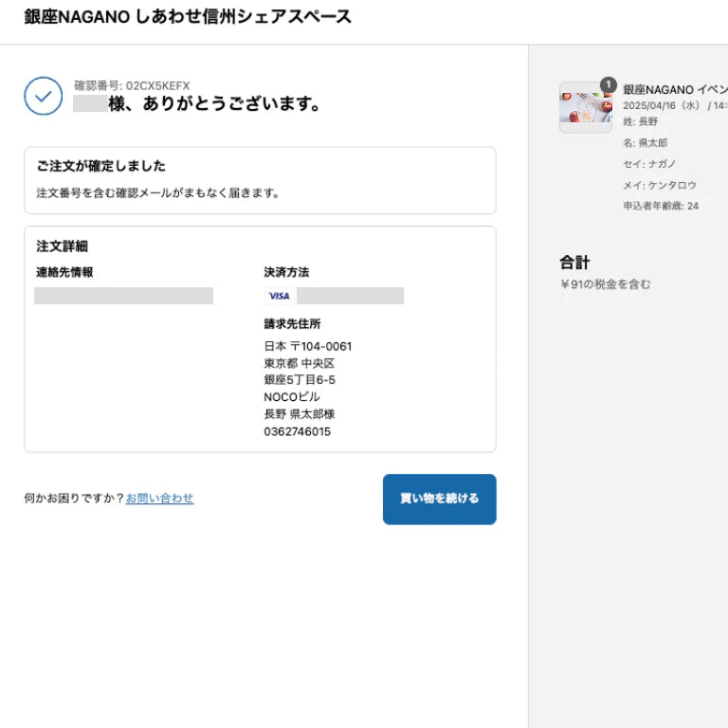
Task: Click the 連絡先情報 label
Action: tap(64, 272)
